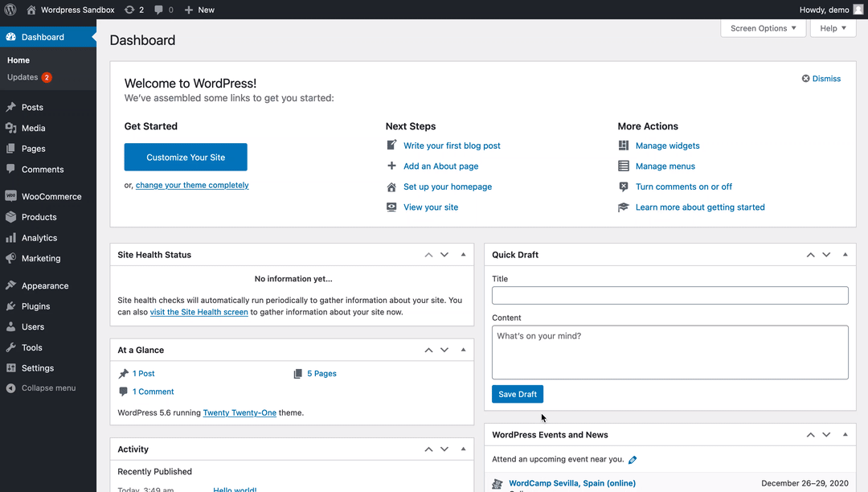The width and height of the screenshot is (868, 492).
Task: Click the WordPress logo in the admin bar
Action: [x=9, y=9]
